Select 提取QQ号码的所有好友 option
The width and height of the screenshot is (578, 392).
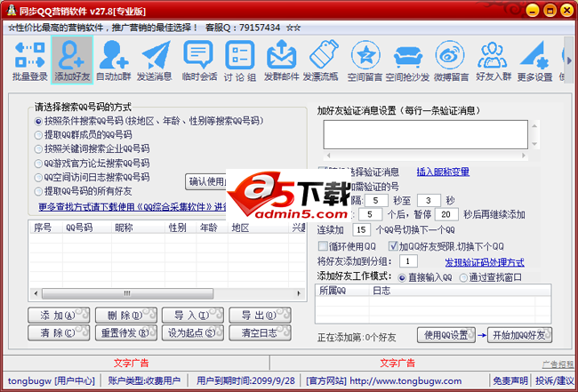[84, 191]
